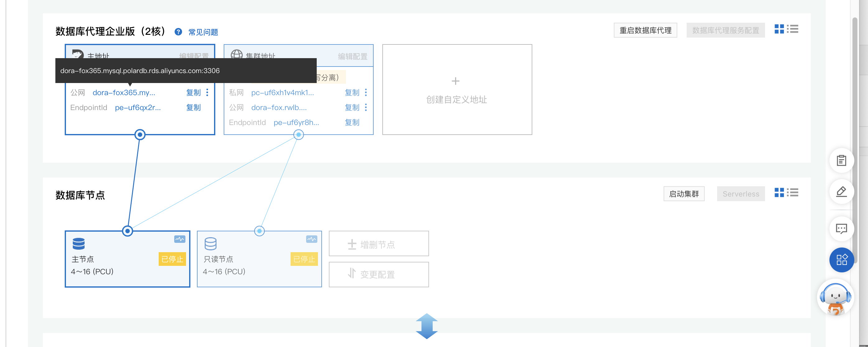Screen dimensions: 868x347
Task: Select the read-only node top connector point
Action: pyautogui.click(x=259, y=231)
